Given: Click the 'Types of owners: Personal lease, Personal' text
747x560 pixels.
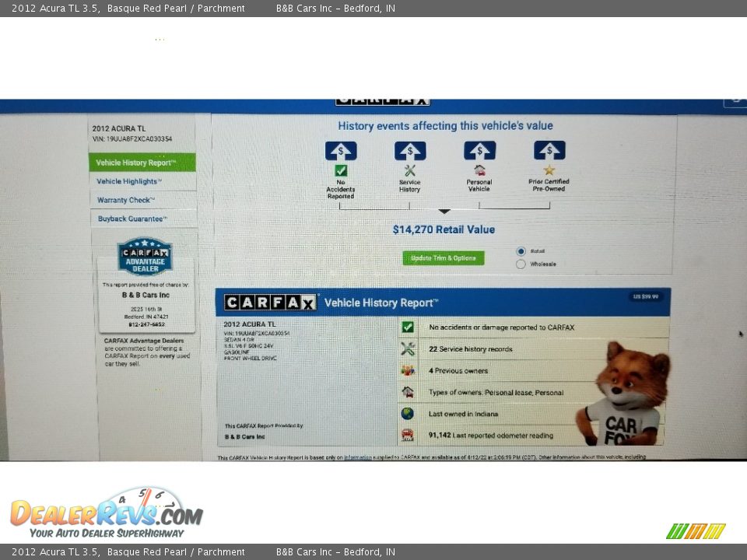Looking at the screenshot, I should pos(496,392).
